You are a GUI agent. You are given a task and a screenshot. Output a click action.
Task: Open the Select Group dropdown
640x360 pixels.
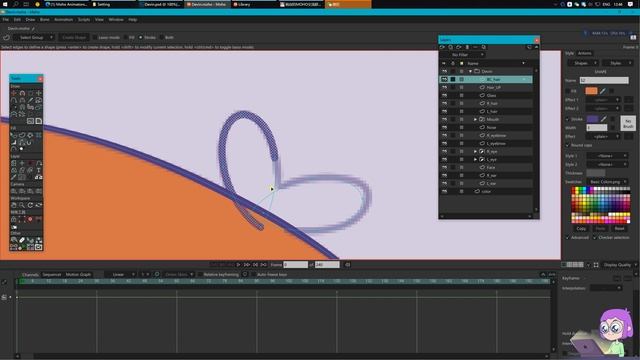(33, 38)
